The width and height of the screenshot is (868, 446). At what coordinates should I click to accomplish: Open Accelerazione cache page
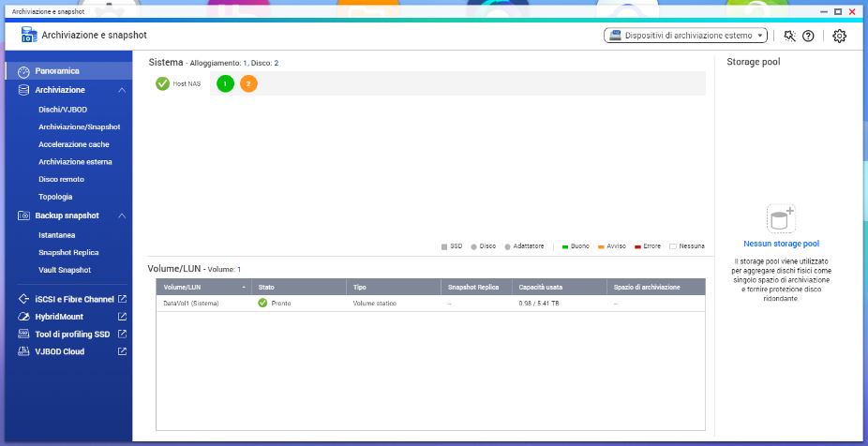[73, 144]
